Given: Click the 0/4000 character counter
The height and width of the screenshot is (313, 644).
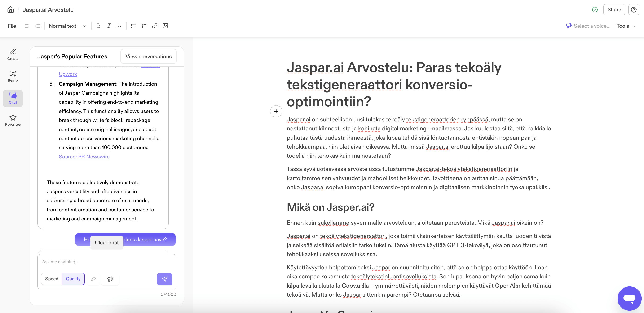Looking at the screenshot, I should [x=168, y=295].
